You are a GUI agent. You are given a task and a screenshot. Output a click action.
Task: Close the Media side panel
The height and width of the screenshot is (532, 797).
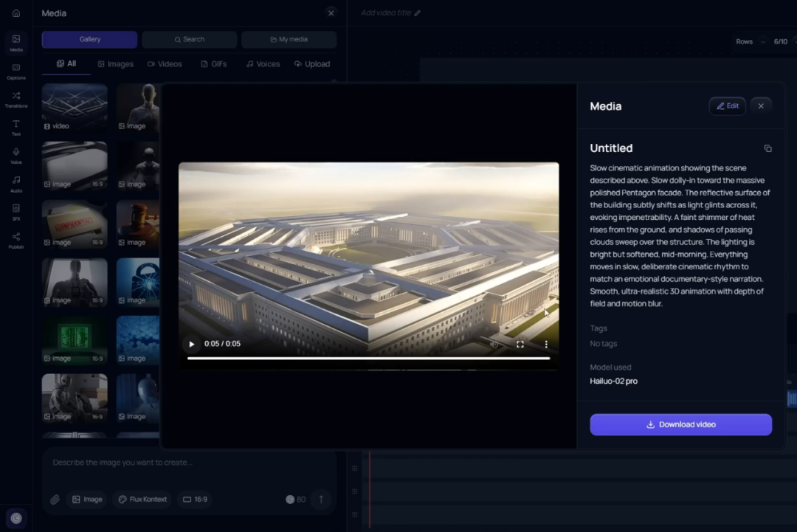click(331, 13)
